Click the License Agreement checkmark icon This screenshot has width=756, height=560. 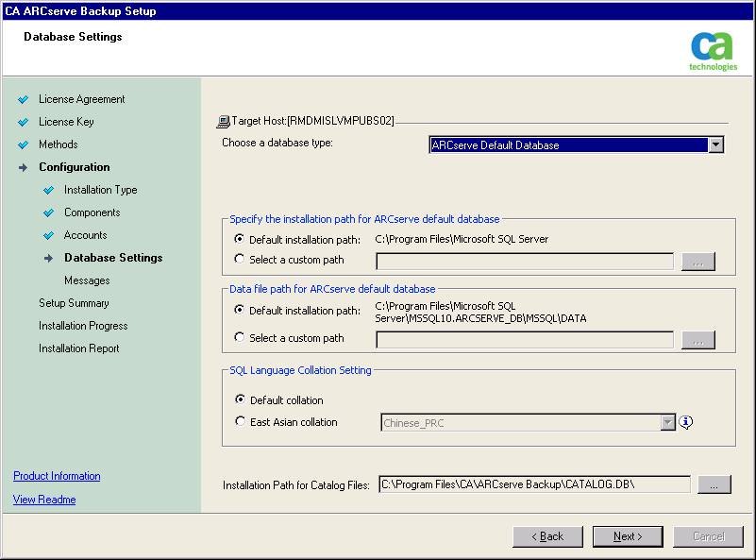24,99
